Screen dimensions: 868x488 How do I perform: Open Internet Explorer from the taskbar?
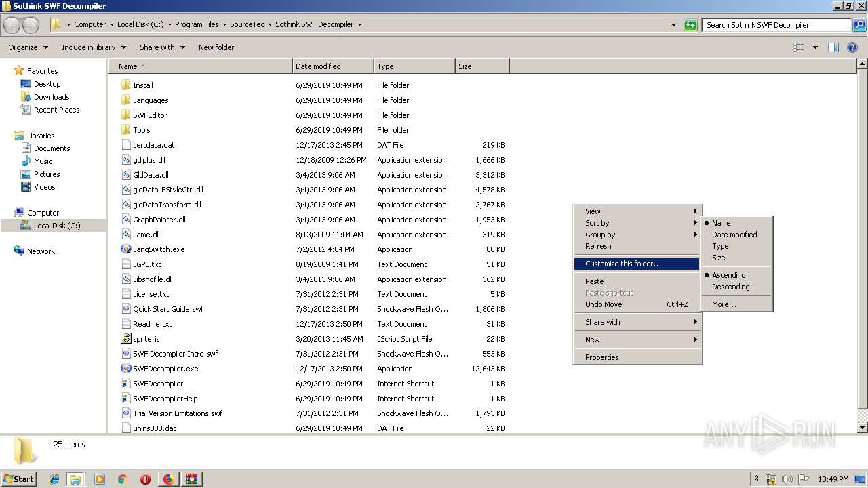(x=54, y=479)
